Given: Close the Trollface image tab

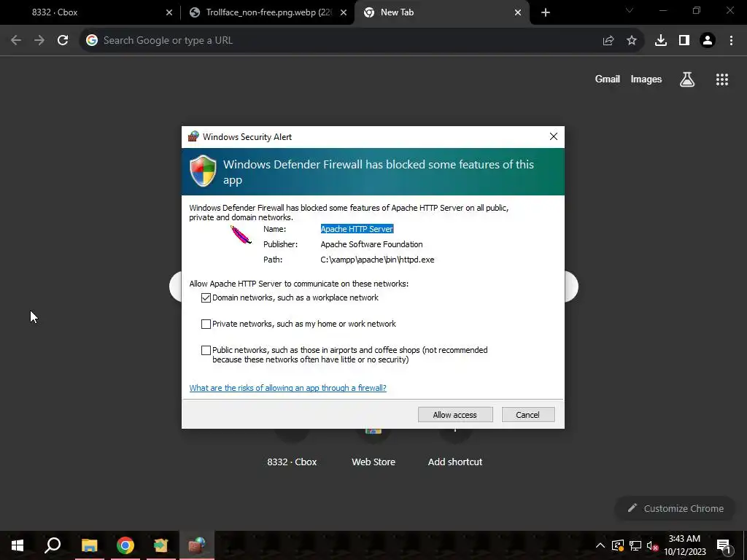Looking at the screenshot, I should click(x=344, y=13).
